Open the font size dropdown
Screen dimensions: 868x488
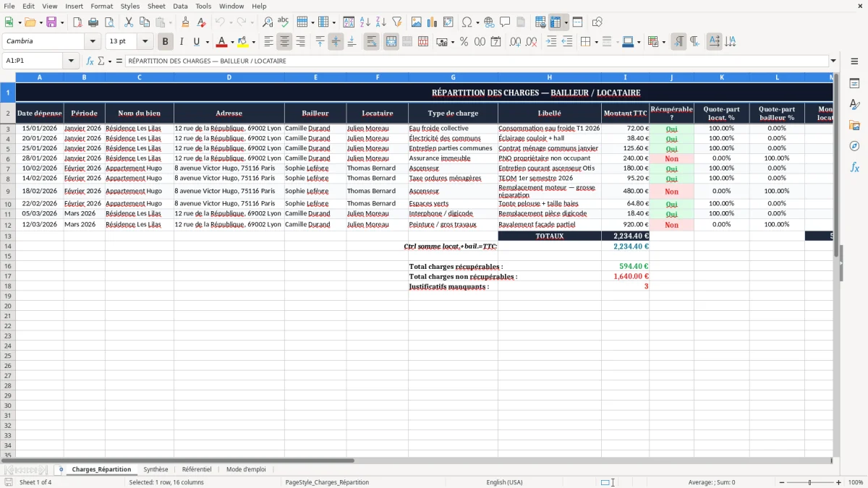click(x=145, y=42)
